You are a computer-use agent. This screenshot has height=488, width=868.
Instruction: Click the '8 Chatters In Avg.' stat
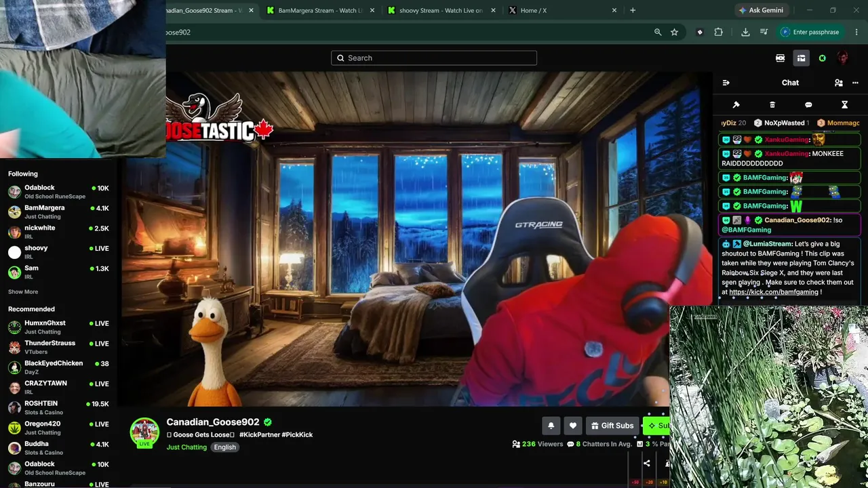[x=599, y=444]
